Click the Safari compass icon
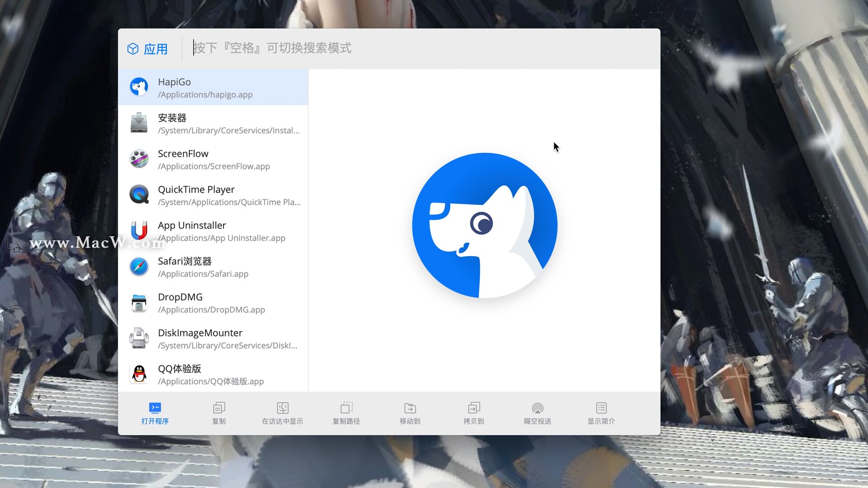This screenshot has width=868, height=488. [139, 266]
